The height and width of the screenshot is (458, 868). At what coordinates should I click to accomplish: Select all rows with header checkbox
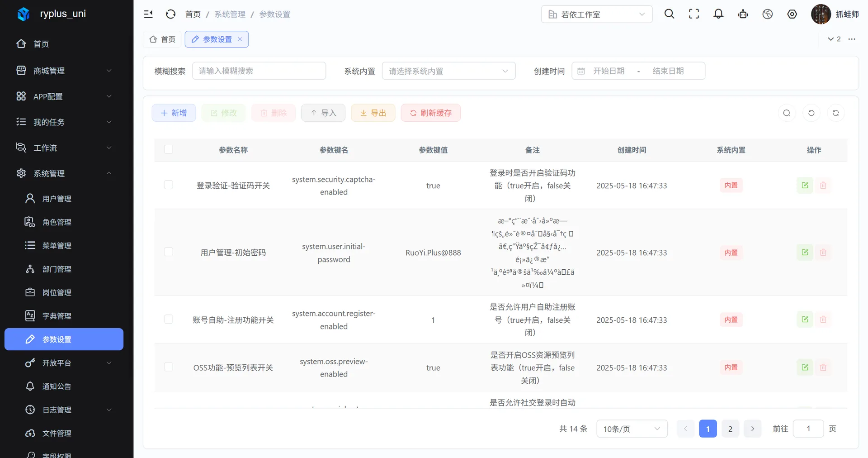(168, 149)
